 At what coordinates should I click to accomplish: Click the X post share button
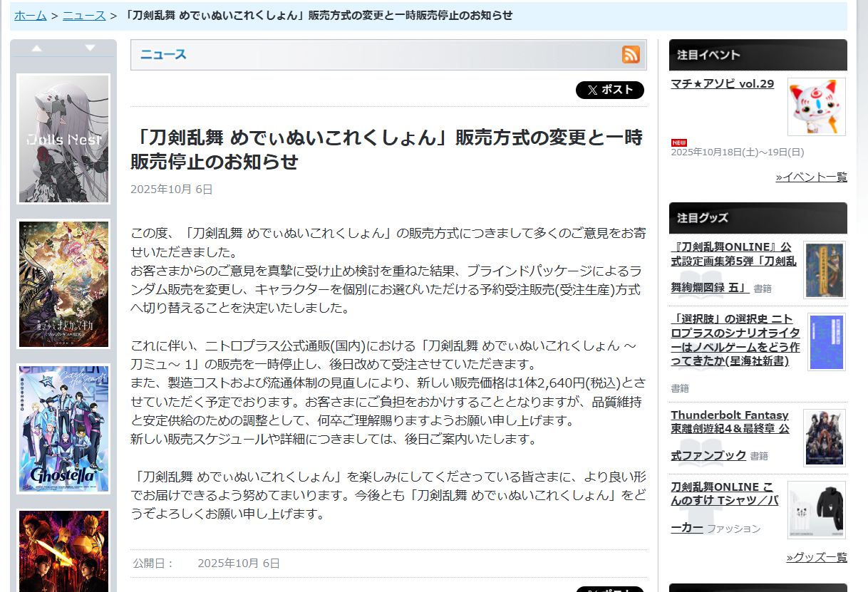coord(609,90)
